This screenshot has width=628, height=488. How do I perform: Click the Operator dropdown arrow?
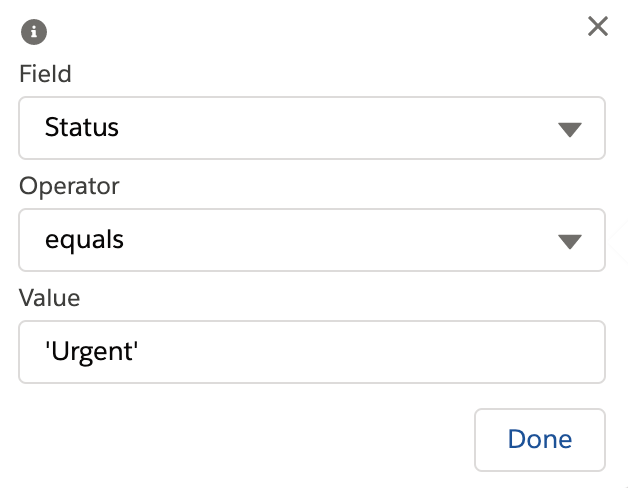click(x=569, y=241)
